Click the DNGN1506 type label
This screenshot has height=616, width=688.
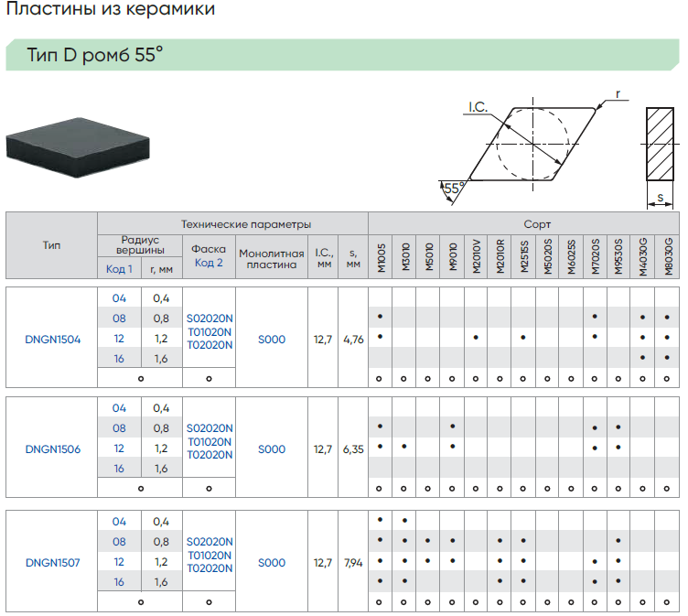pos(53,449)
